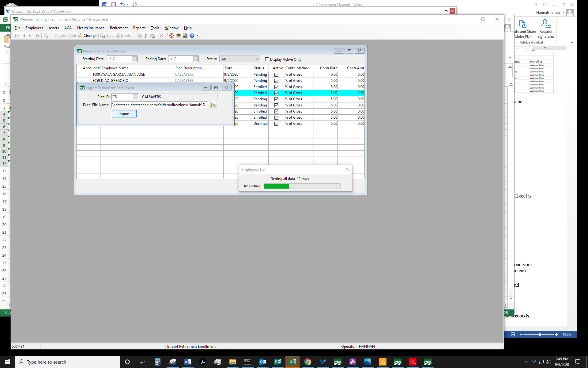Screen dimensions: 588x368
Task: Open Ending Date calendar picker
Action: [x=195, y=59]
